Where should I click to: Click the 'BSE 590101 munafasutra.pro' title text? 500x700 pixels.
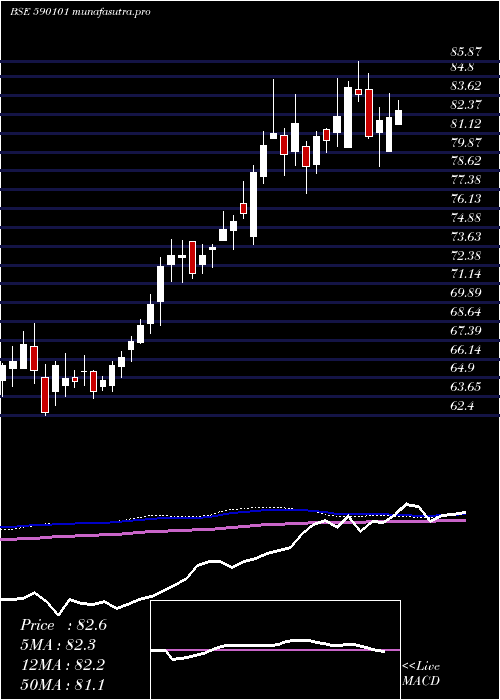point(80,12)
